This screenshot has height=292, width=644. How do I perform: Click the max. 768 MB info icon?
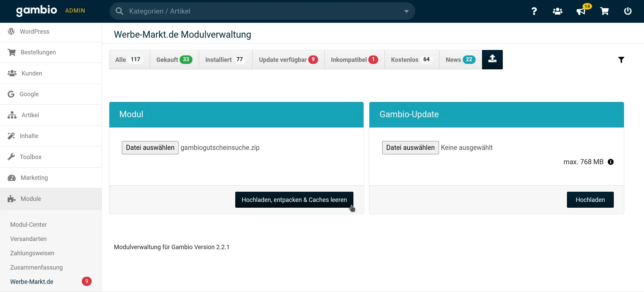(611, 162)
